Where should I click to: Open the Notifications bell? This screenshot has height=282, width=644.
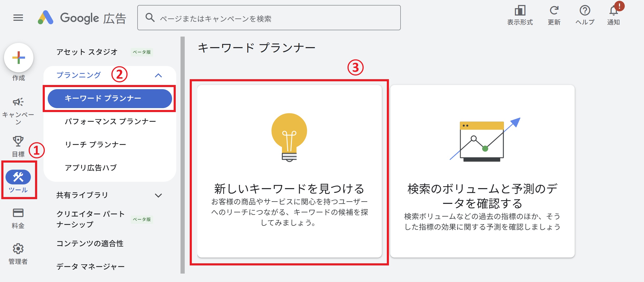613,11
